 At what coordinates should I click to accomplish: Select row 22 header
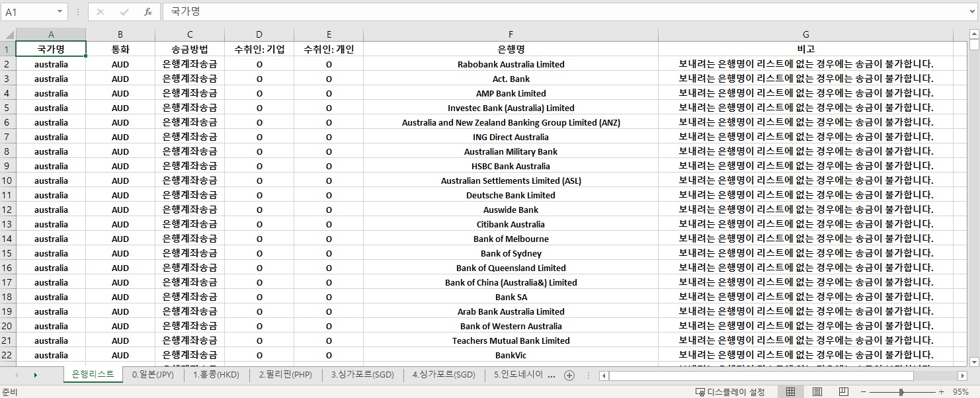click(8, 355)
